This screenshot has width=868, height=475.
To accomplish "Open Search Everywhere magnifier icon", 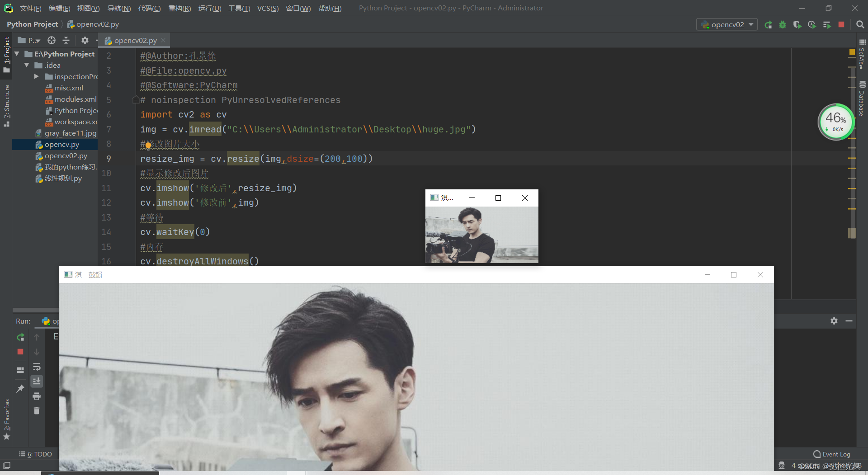I will pyautogui.click(x=860, y=24).
